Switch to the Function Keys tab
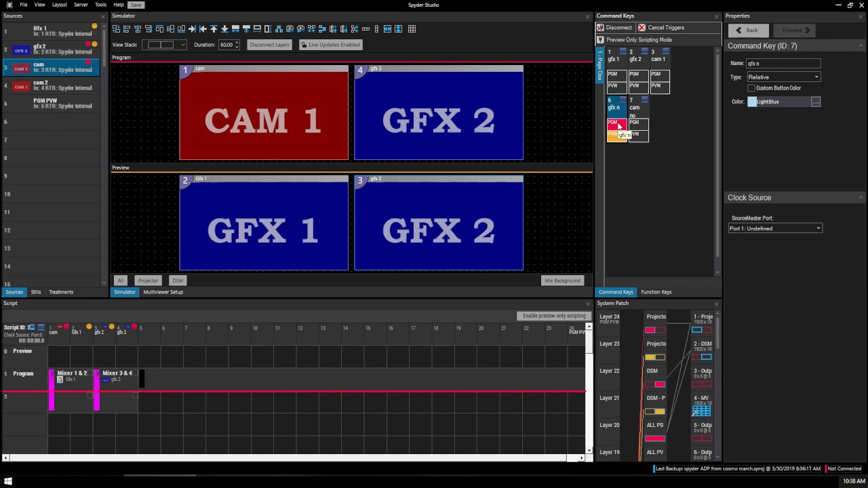The width and height of the screenshot is (868, 488). point(656,292)
